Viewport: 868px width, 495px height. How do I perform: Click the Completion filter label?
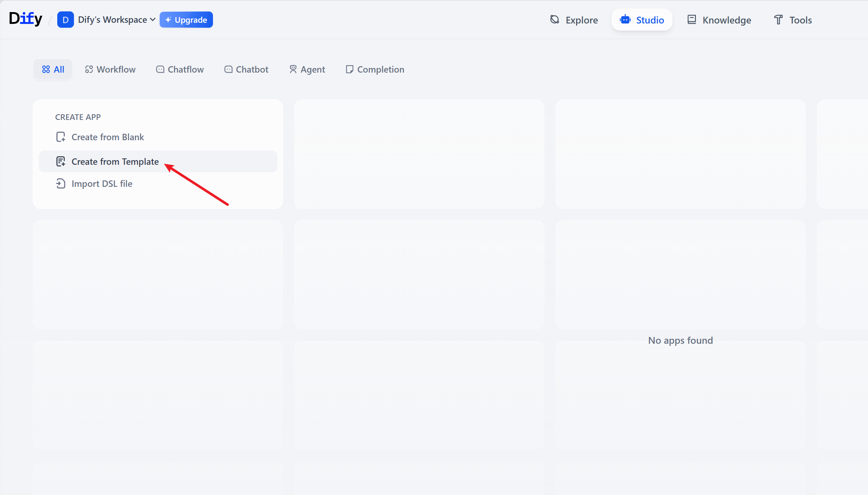pos(380,69)
